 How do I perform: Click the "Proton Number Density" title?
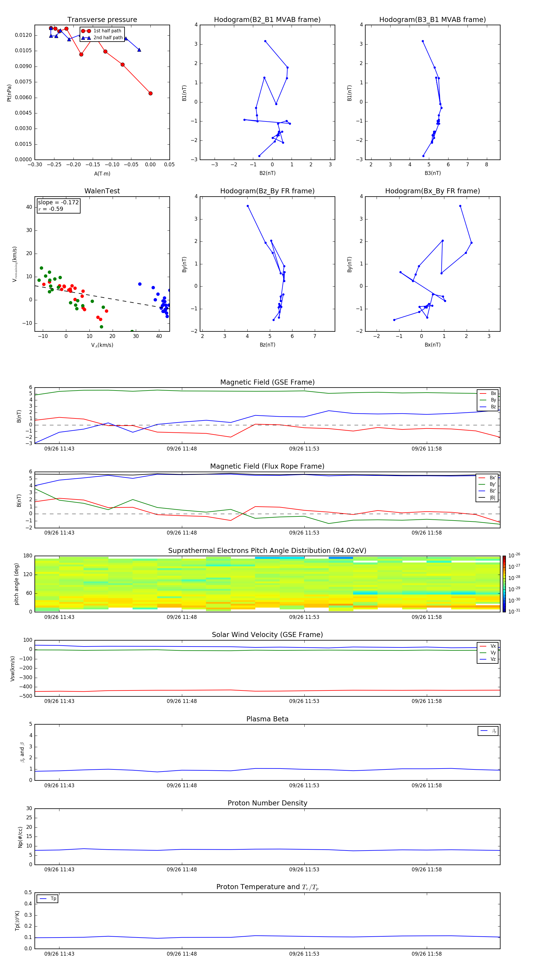[267, 804]
